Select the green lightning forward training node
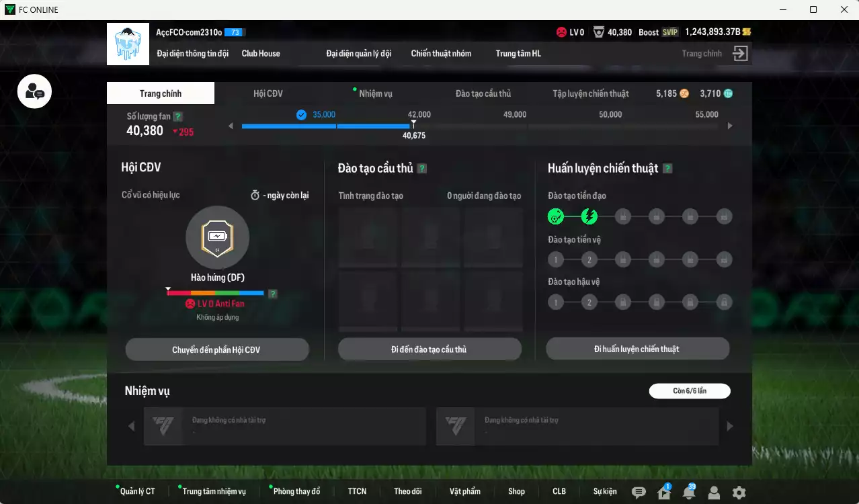 [589, 216]
